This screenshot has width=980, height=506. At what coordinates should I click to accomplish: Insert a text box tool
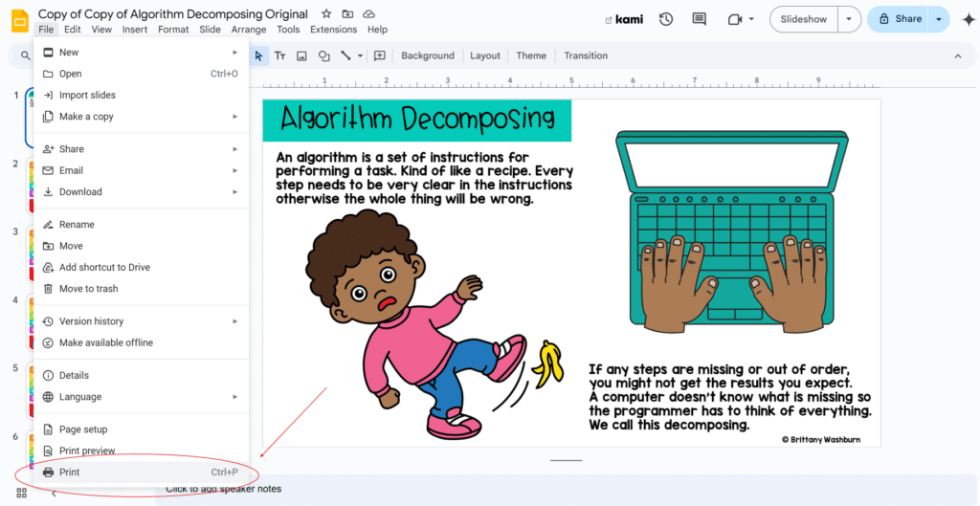(280, 55)
